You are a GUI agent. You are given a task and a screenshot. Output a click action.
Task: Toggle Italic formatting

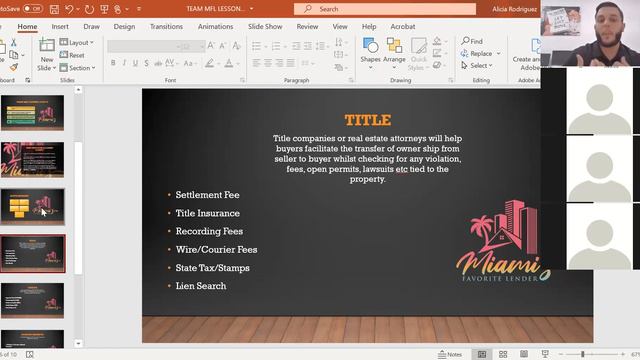click(124, 63)
